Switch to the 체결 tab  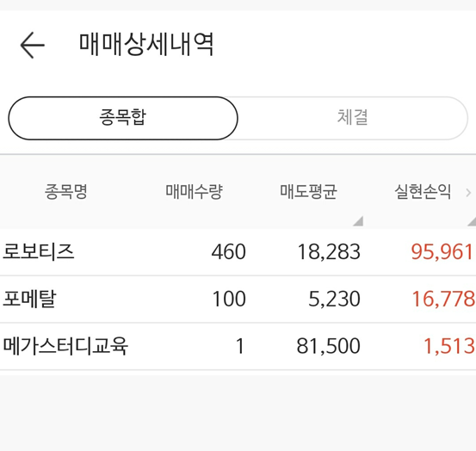tap(352, 118)
